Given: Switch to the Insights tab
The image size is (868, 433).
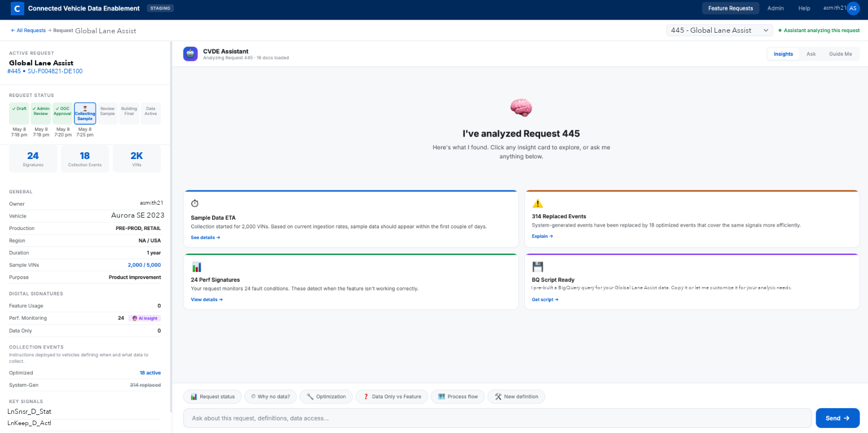Looking at the screenshot, I should (x=783, y=54).
